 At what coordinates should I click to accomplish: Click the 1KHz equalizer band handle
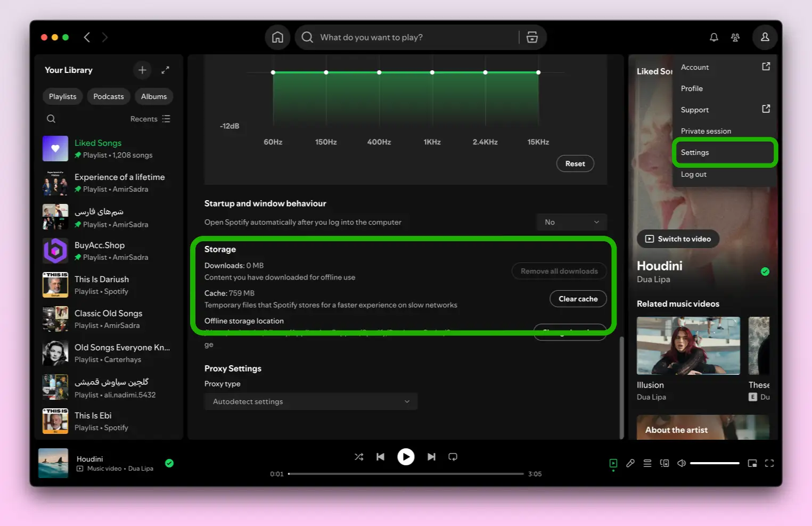[x=432, y=72]
